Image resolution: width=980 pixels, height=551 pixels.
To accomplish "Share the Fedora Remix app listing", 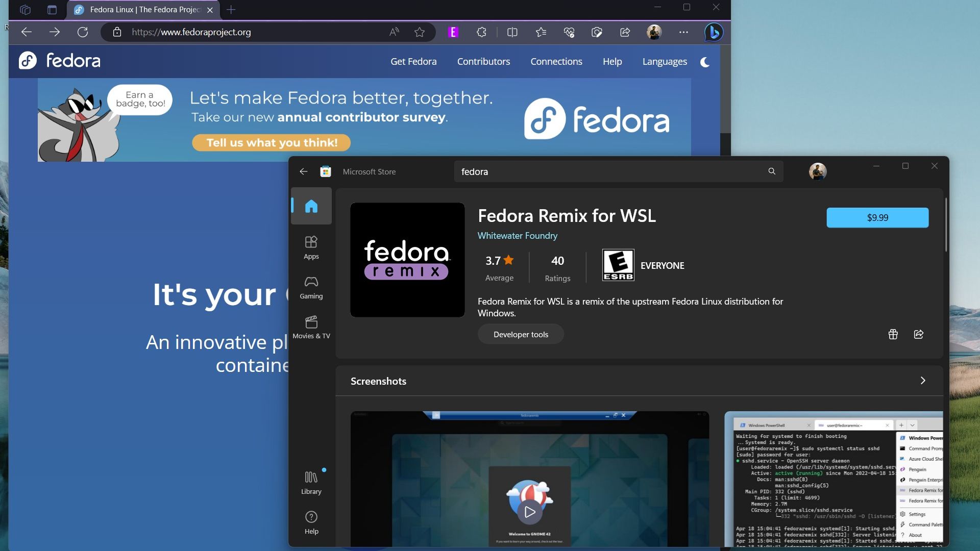I will (918, 334).
